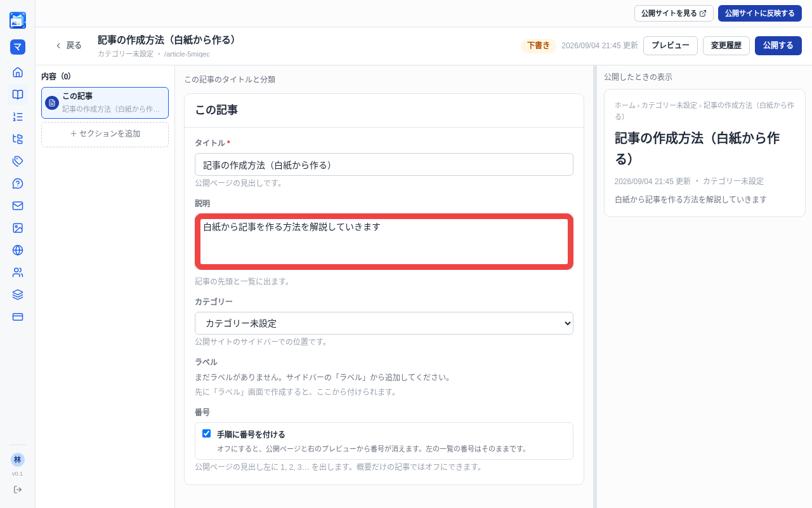
Task: Click the logout icon at sidebar bottom
Action: click(x=18, y=490)
